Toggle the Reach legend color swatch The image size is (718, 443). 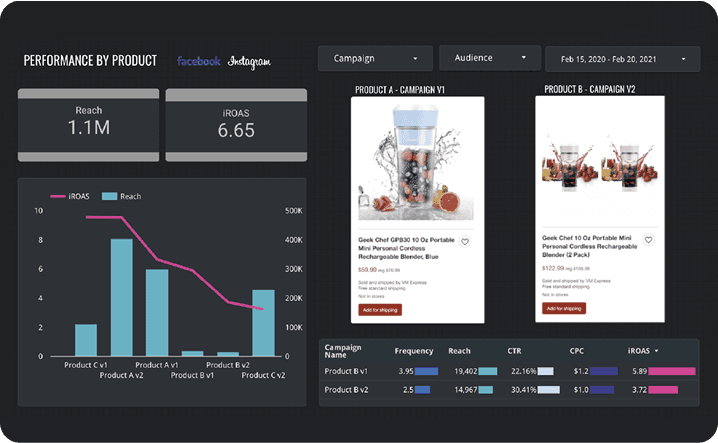pyautogui.click(x=109, y=196)
